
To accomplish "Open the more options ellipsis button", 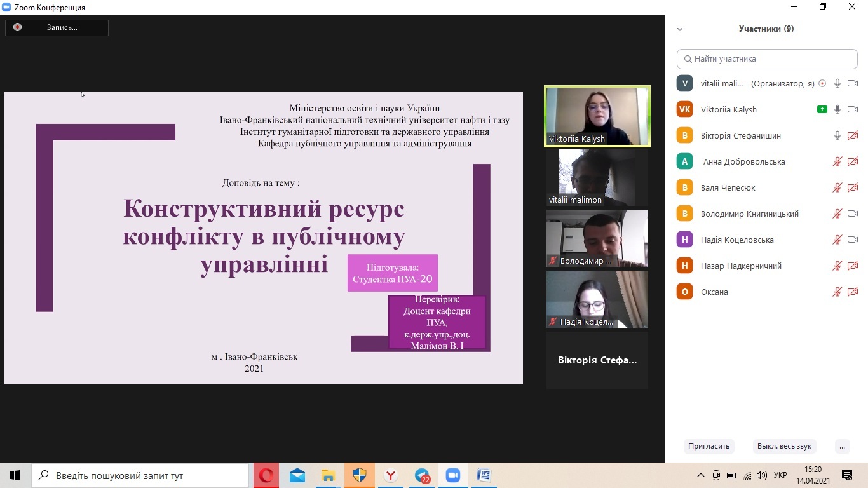I will 843,446.
